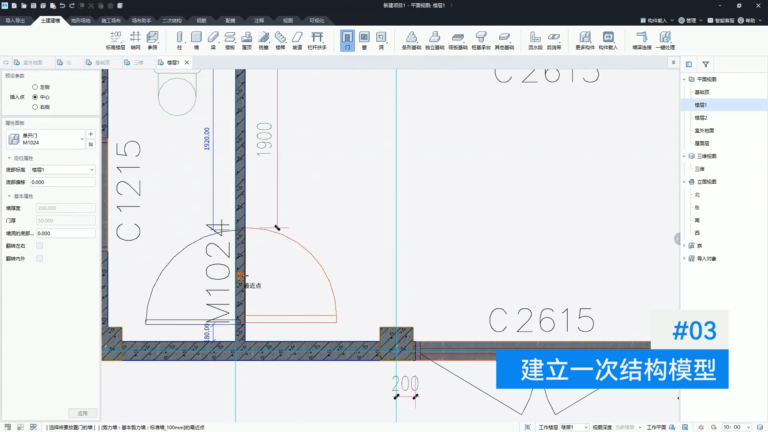This screenshot has width=768, height=432.
Task: Collapse the 三维视图 tree node
Action: [684, 156]
